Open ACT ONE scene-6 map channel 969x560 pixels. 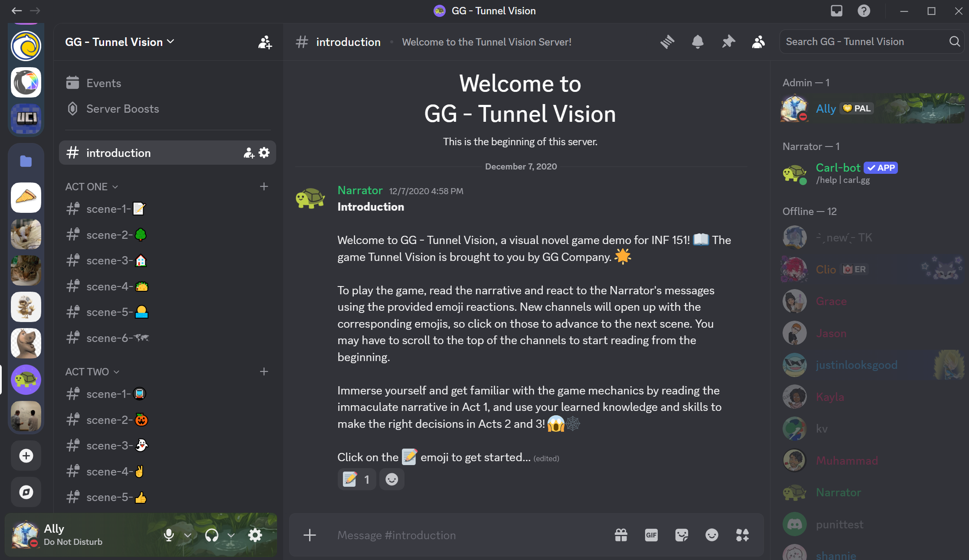coord(167,338)
